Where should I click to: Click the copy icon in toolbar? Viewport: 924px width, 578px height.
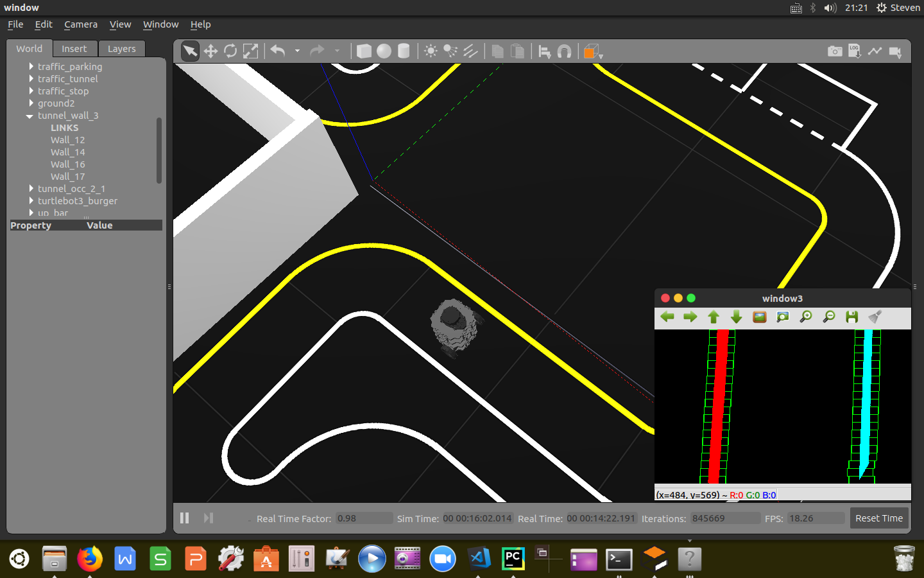pyautogui.click(x=497, y=51)
